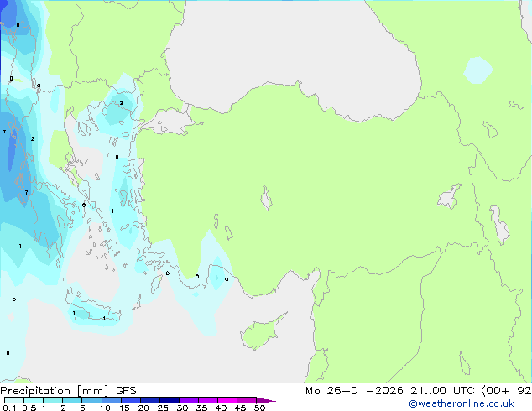Screen dimensions: 532x411
Task: Click the '25' legend scale label
Action: click(x=163, y=408)
